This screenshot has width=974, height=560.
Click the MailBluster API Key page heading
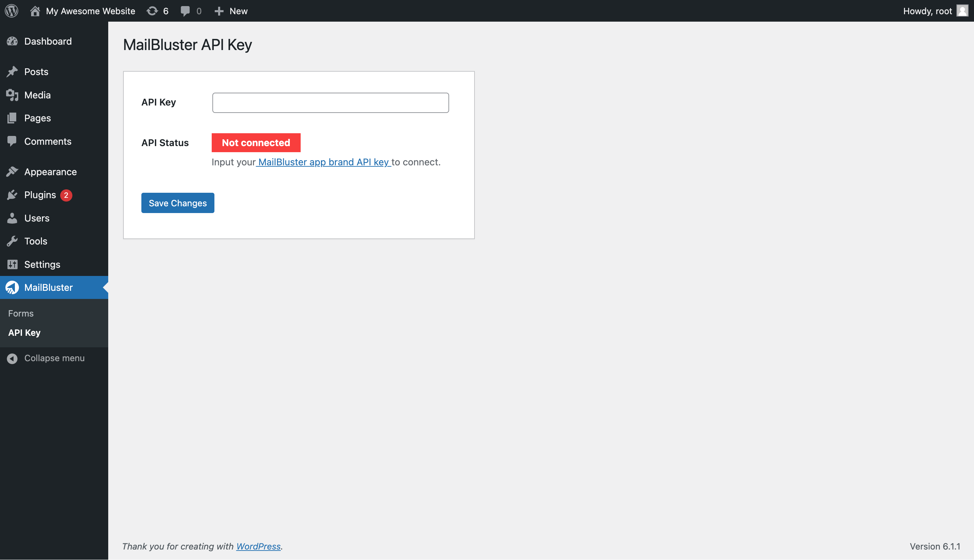click(188, 45)
